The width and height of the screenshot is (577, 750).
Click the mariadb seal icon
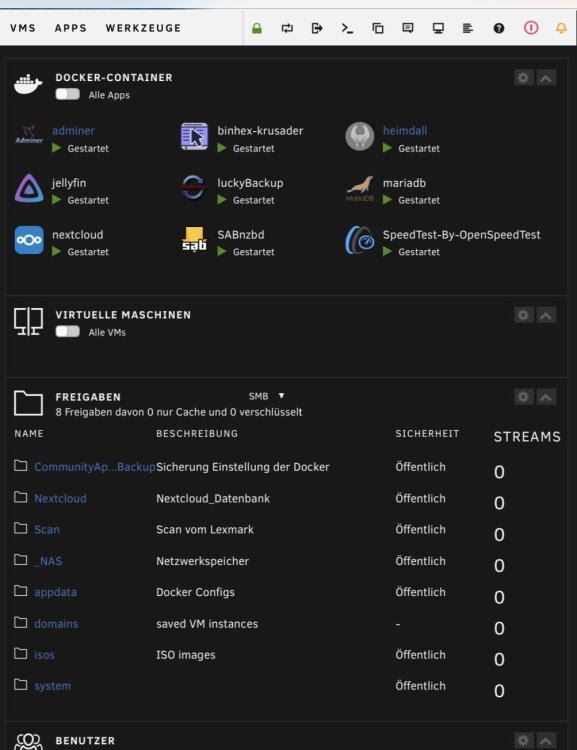coord(360,188)
